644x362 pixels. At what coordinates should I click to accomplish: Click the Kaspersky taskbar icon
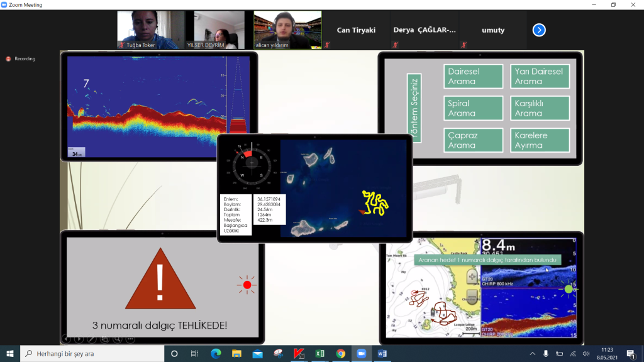pos(299,354)
